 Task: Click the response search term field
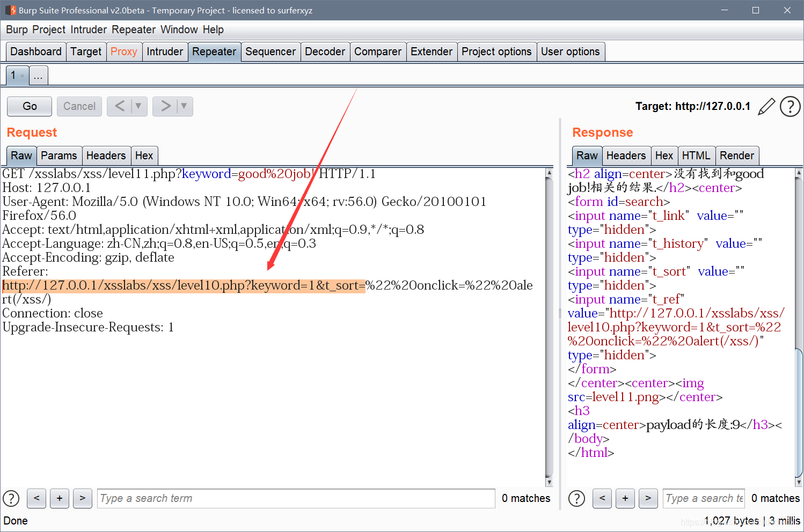coord(704,498)
